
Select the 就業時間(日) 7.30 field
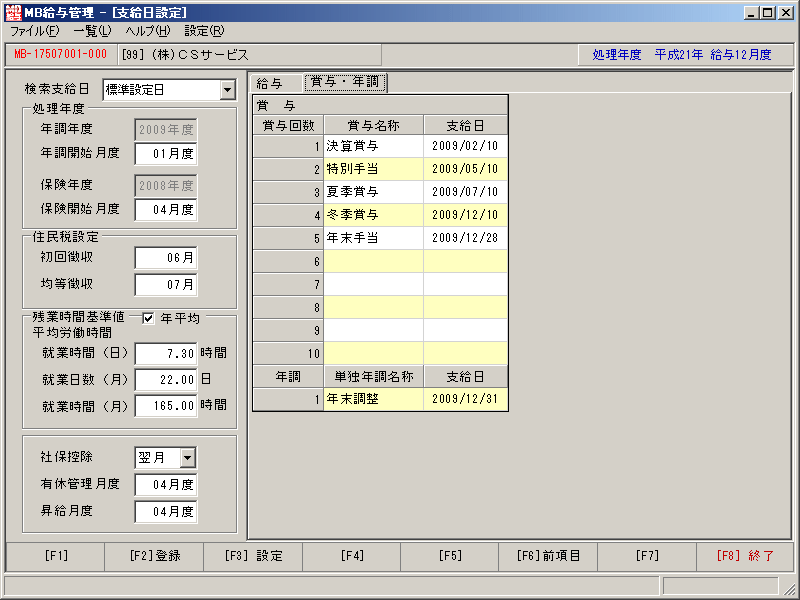[x=166, y=354]
